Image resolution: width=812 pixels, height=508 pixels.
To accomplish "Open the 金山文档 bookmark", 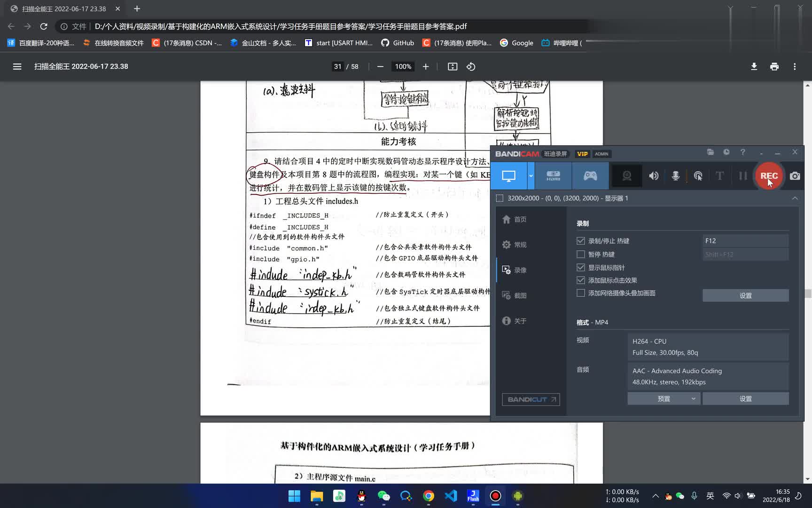I will (x=263, y=43).
